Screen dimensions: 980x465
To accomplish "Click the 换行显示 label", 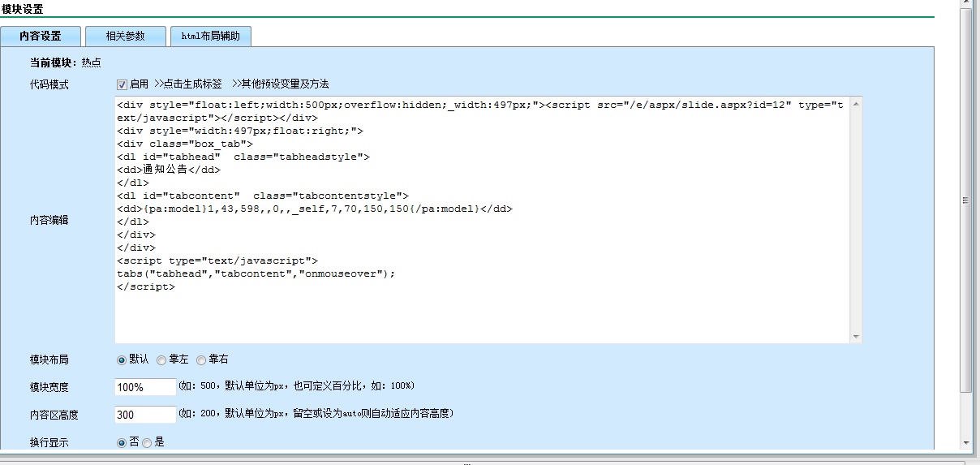I will (x=49, y=442).
